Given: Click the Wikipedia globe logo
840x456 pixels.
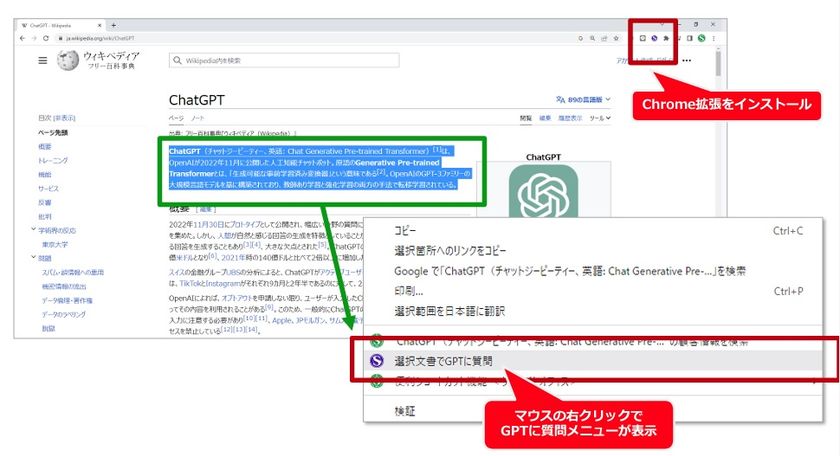Looking at the screenshot, I should click(x=68, y=61).
